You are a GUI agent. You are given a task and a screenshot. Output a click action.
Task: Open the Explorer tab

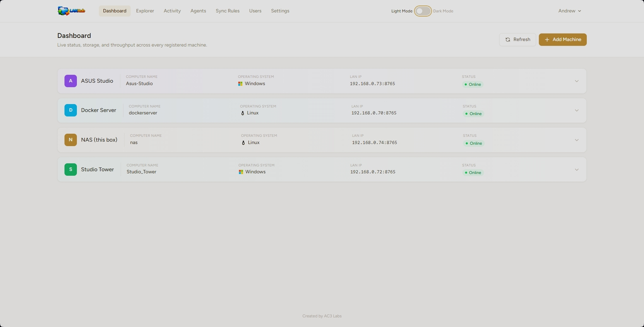point(145,11)
